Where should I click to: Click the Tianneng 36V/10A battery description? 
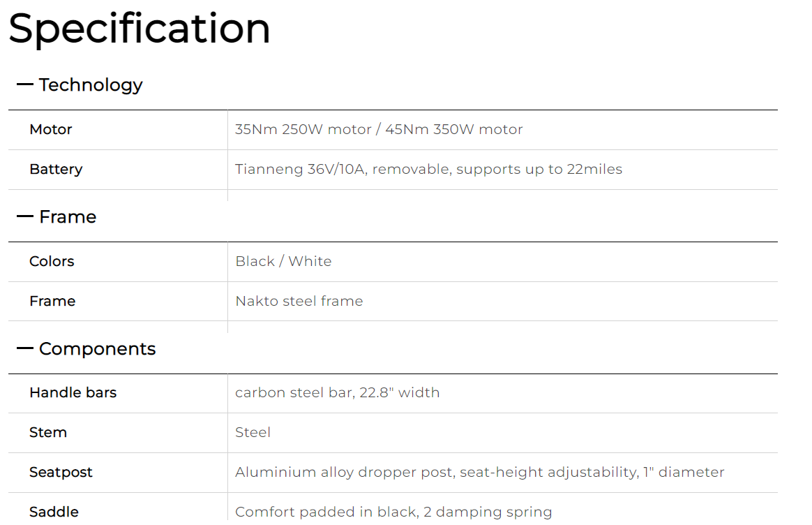click(429, 170)
